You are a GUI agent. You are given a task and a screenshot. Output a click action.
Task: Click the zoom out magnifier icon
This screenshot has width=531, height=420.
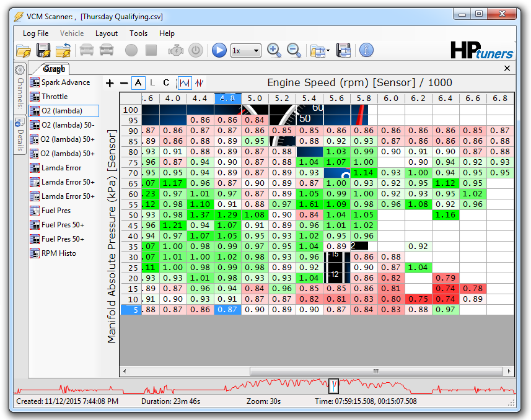coord(294,50)
